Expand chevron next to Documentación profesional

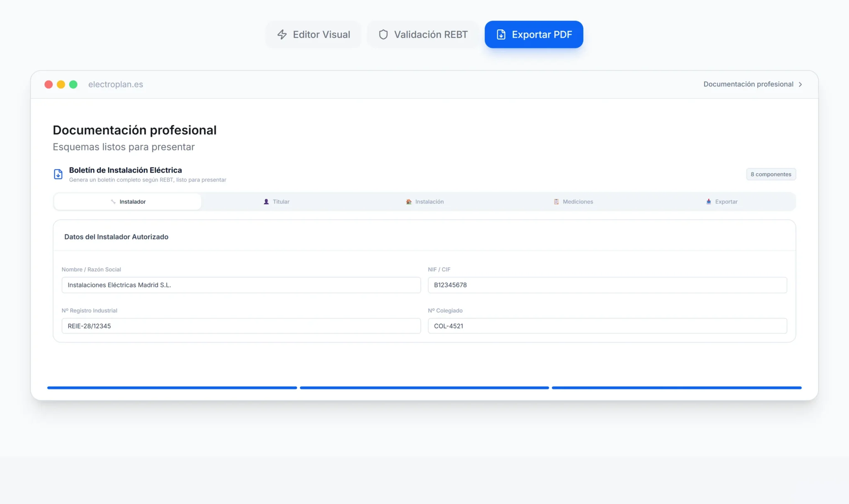pos(800,85)
